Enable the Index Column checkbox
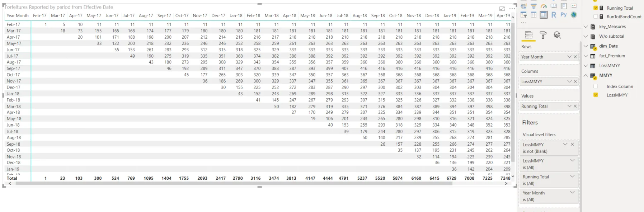The height and width of the screenshot is (212, 644). [x=596, y=86]
